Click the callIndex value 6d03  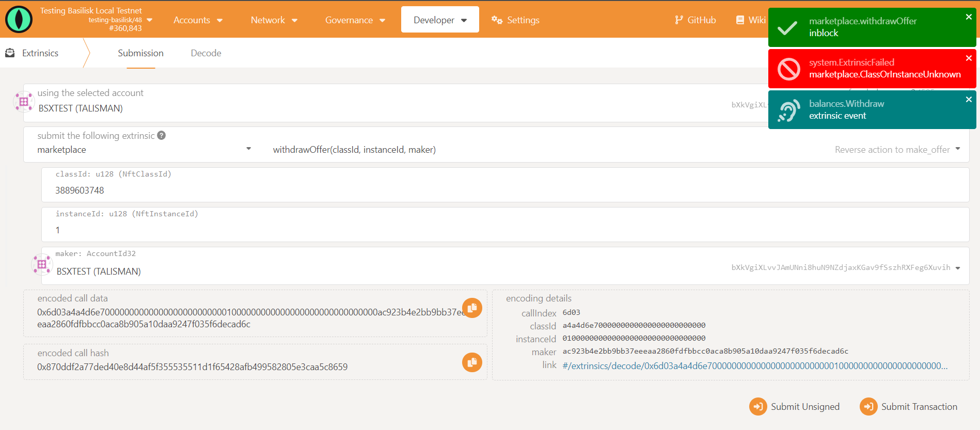(x=571, y=312)
